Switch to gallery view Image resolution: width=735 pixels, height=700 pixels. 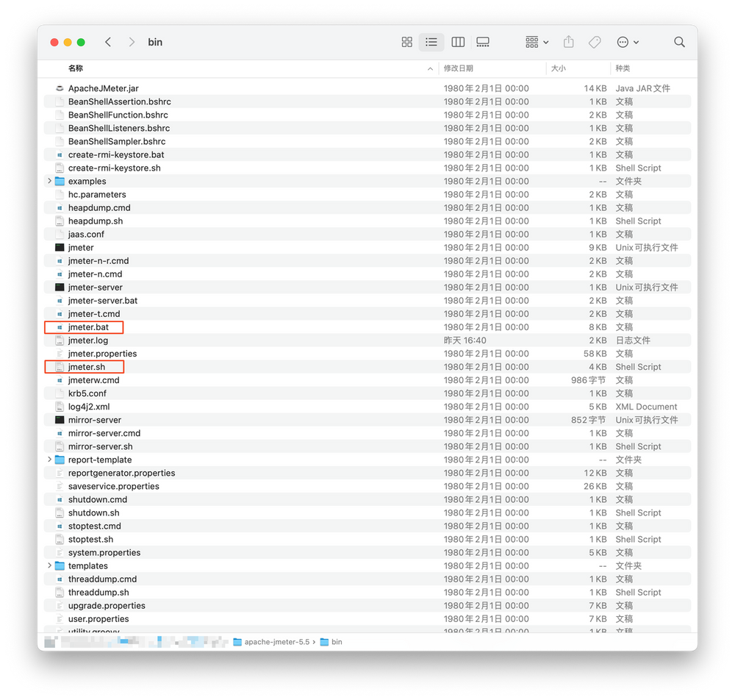point(483,42)
